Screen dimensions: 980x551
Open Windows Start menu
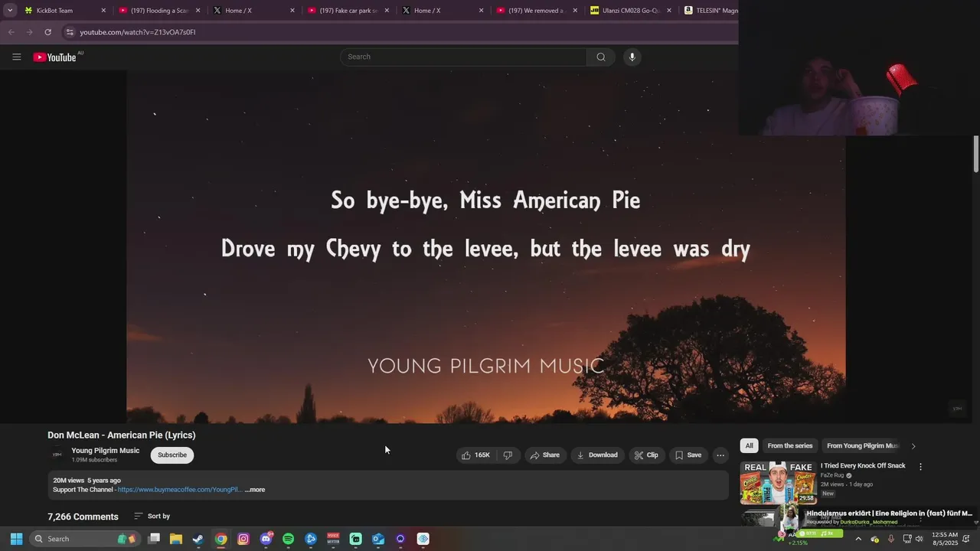16,539
